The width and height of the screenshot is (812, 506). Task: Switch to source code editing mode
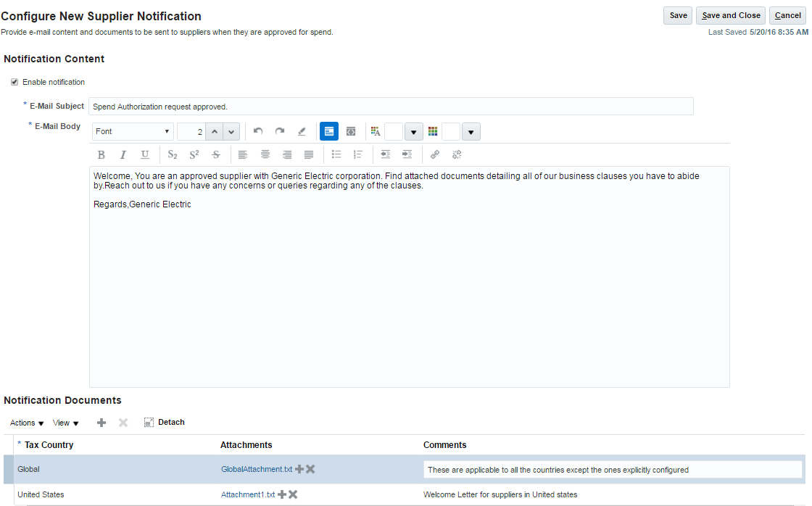(x=351, y=131)
